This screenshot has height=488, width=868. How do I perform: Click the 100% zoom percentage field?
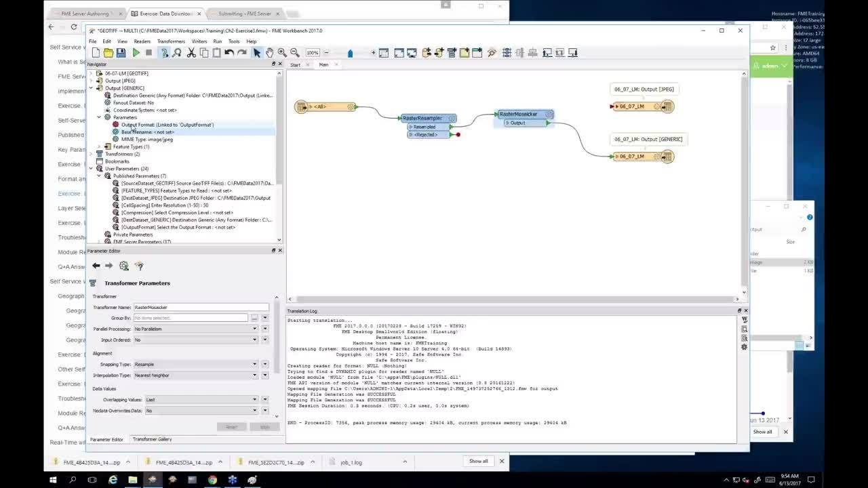point(313,53)
